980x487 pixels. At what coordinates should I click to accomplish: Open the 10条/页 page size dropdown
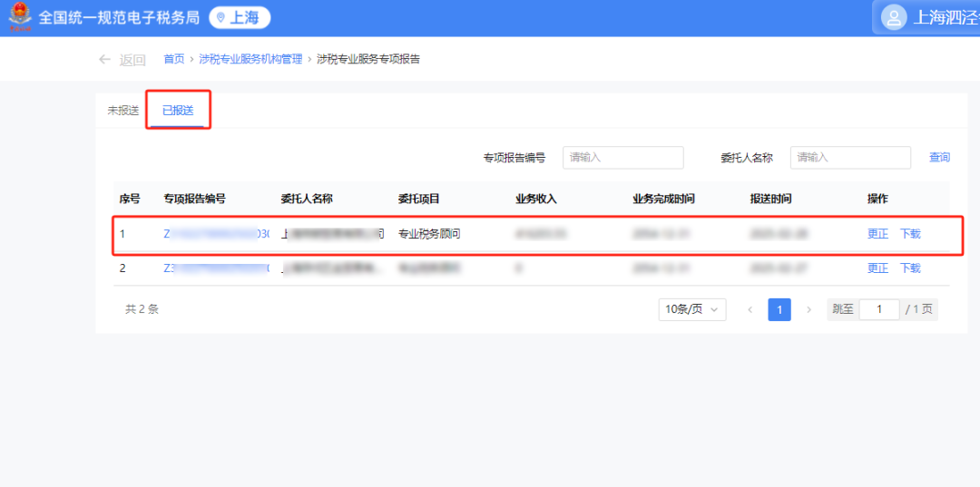(691, 309)
